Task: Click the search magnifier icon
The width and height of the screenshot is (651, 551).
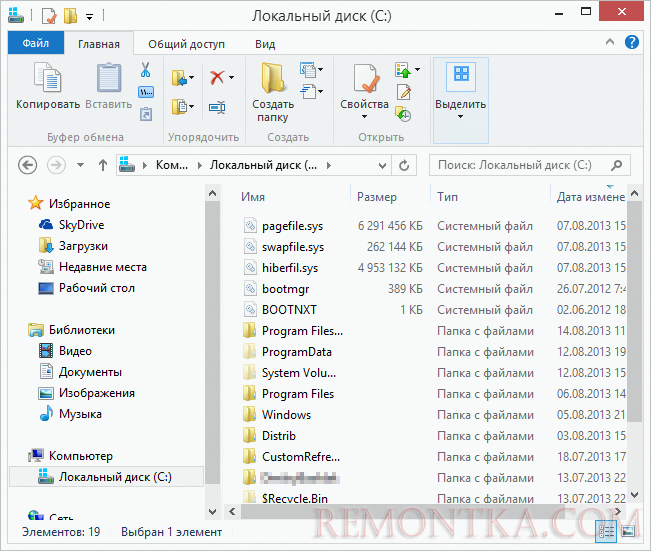Action: coord(617,165)
